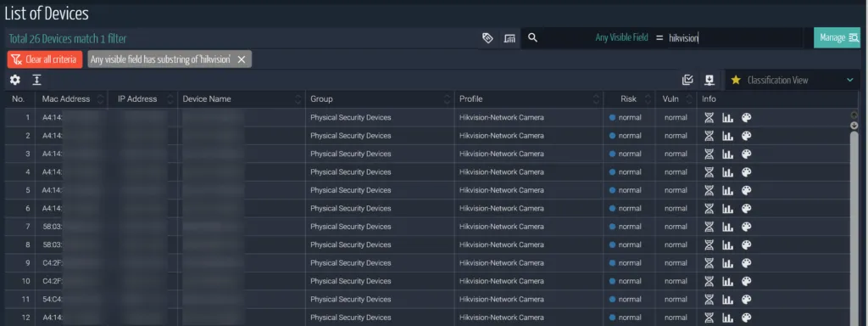Click the search input containing hikvision
The height and width of the screenshot is (326, 868).
[x=734, y=37]
